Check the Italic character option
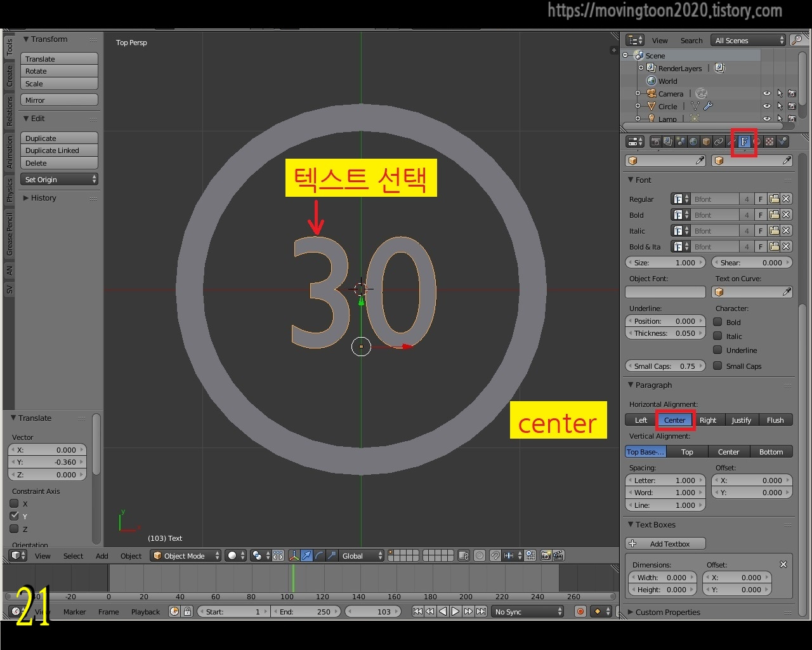 tap(717, 336)
